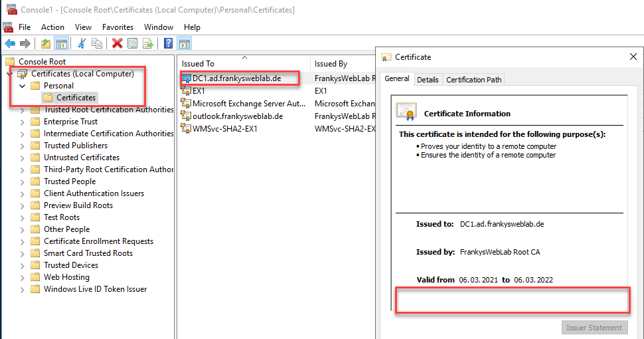Click the EX1 certificate icon

pos(186,90)
